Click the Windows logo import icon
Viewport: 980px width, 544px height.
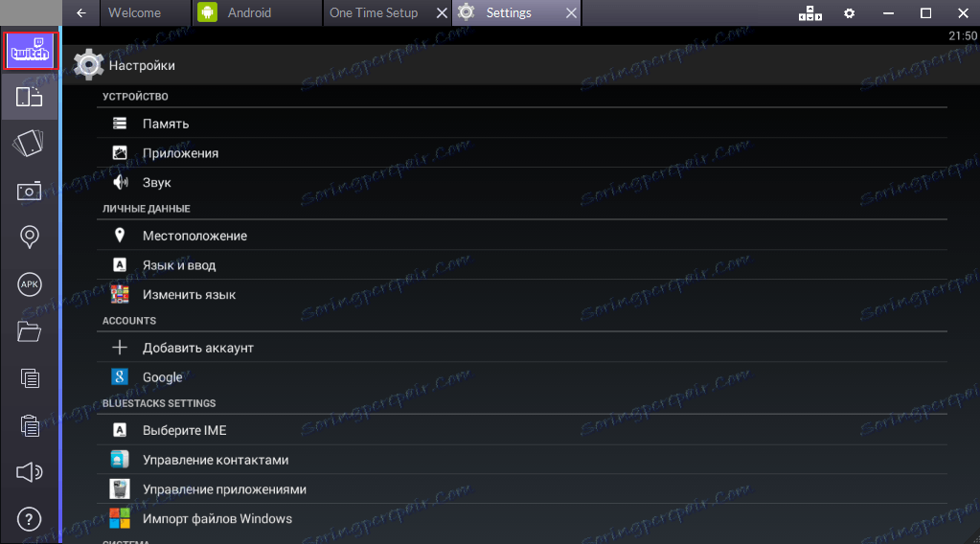[x=120, y=518]
